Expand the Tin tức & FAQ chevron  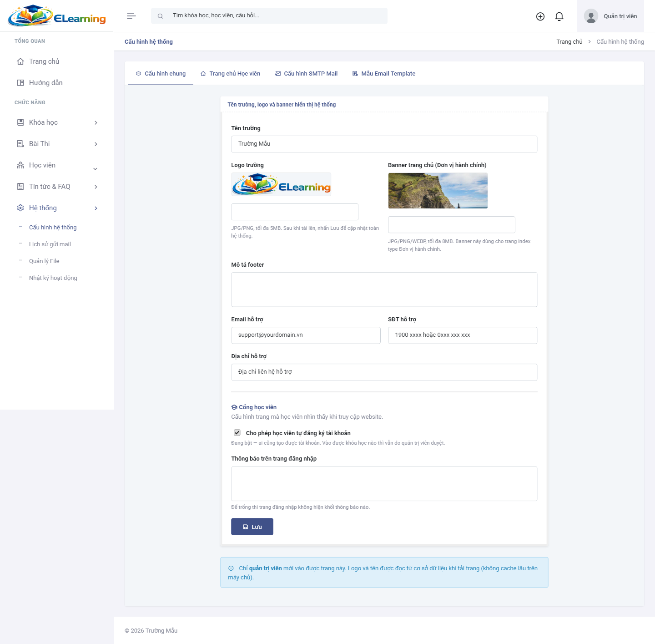pos(96,187)
